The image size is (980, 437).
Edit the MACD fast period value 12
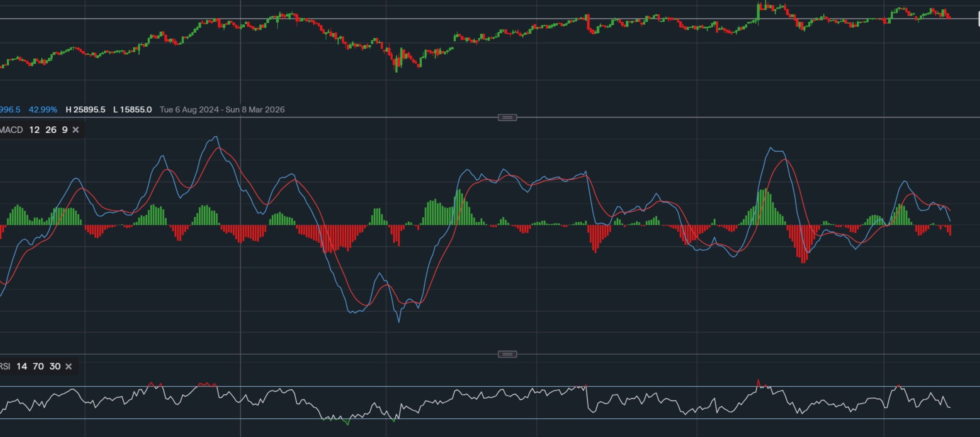(34, 130)
